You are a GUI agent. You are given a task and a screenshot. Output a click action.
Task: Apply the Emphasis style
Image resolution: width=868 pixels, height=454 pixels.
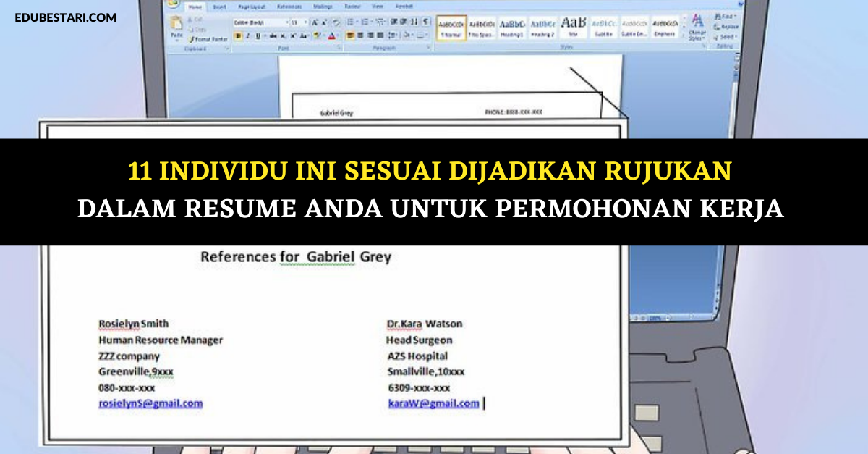pyautogui.click(x=665, y=28)
